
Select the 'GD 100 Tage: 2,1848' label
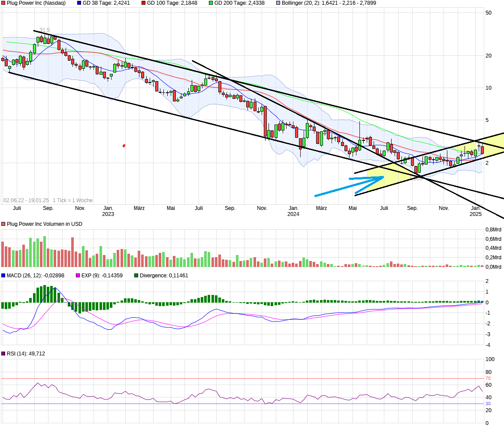pos(172,3)
